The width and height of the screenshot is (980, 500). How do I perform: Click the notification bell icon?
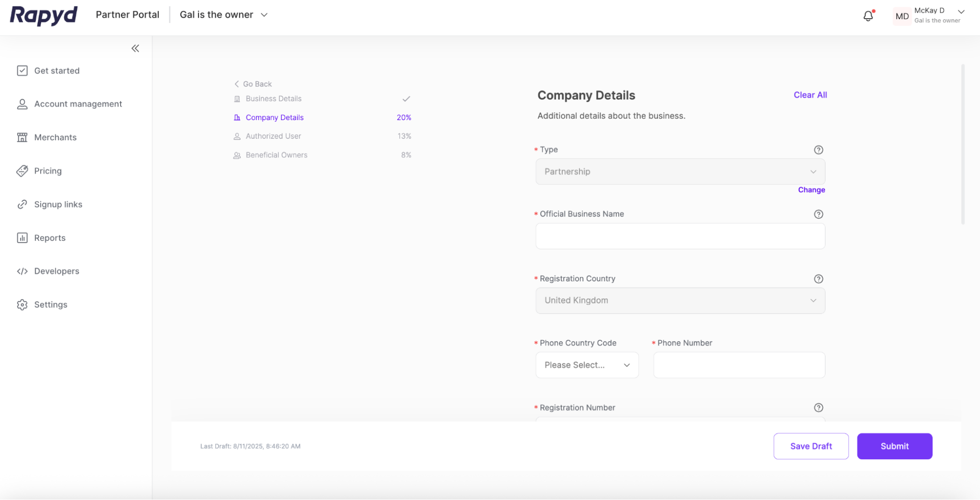point(868,16)
